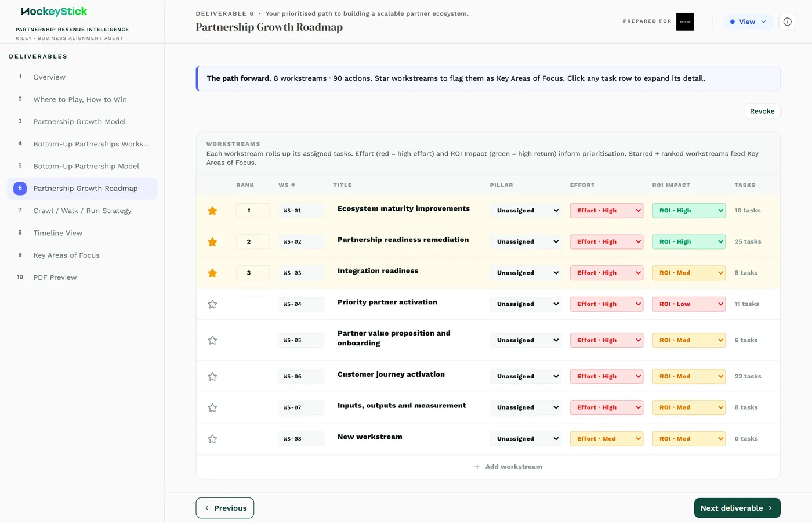Star the Inputs, outputs and measurement workstream
The image size is (812, 523).
pos(212,407)
